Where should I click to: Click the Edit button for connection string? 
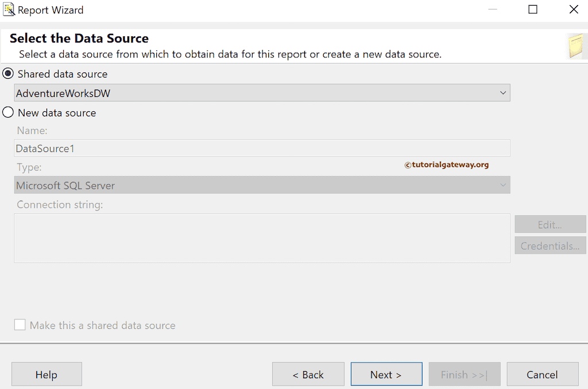coord(550,224)
